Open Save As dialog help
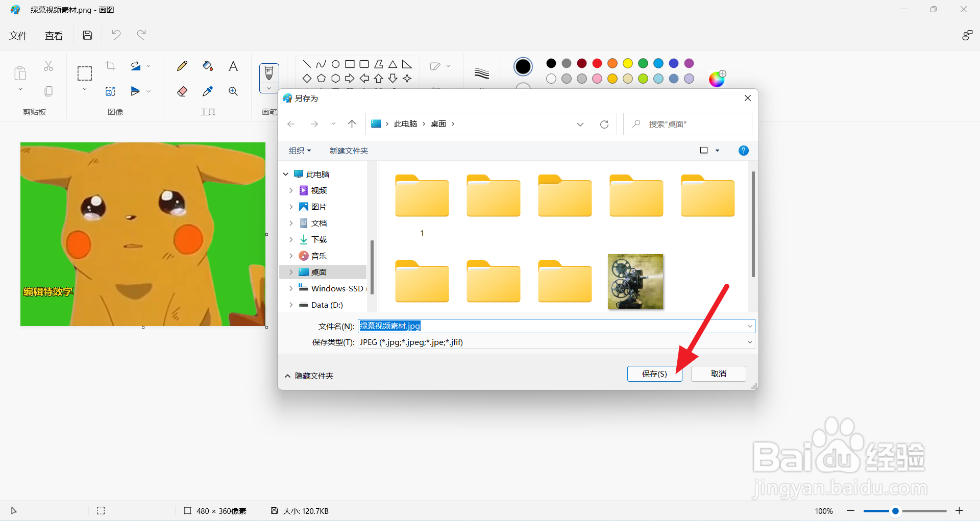The height and width of the screenshot is (521, 980). [x=744, y=151]
